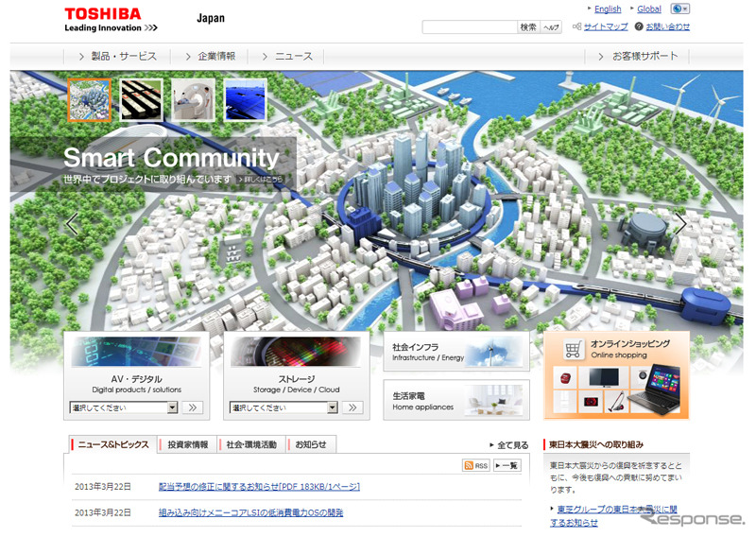Screen dimensions: 756x537
Task: Switch to the 投資家情報 tab
Action: (x=187, y=445)
